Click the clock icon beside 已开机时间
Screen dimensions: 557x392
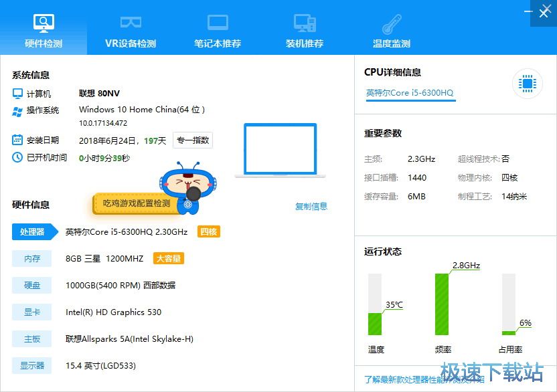[x=17, y=157]
